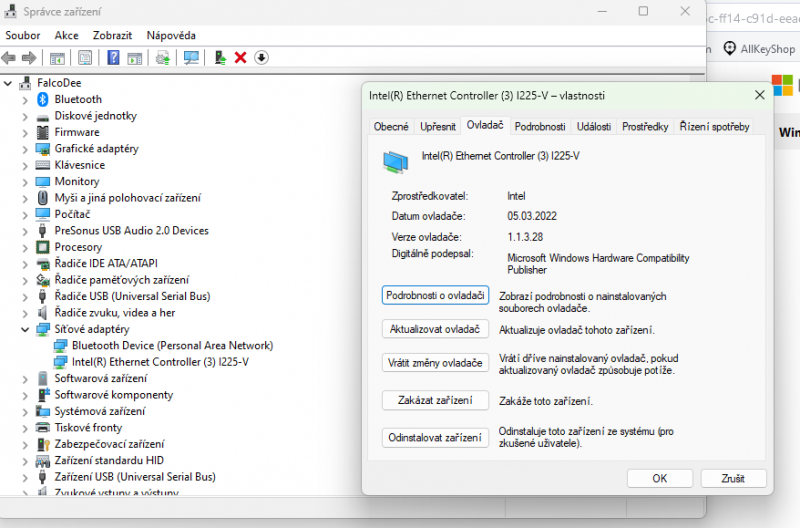Expand the Bluetooth category

pyautogui.click(x=24, y=100)
